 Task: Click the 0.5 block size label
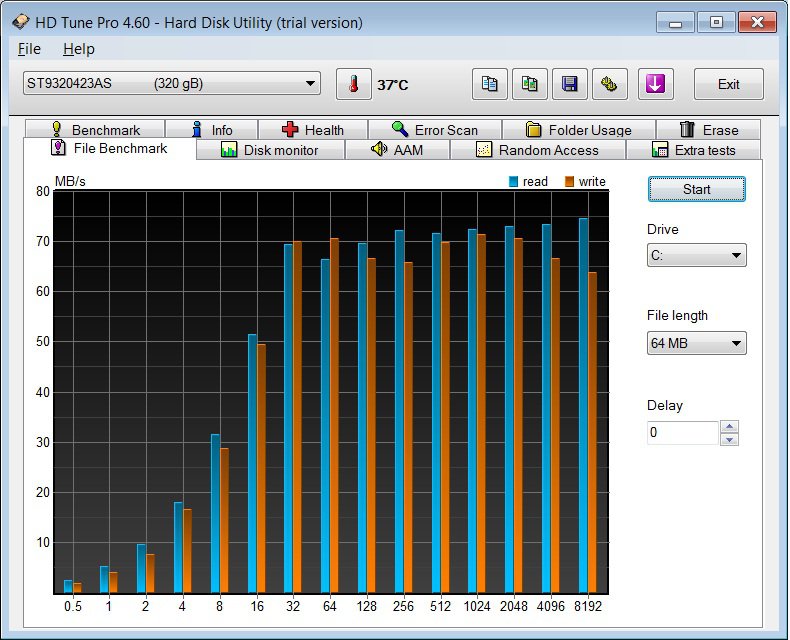(73, 606)
